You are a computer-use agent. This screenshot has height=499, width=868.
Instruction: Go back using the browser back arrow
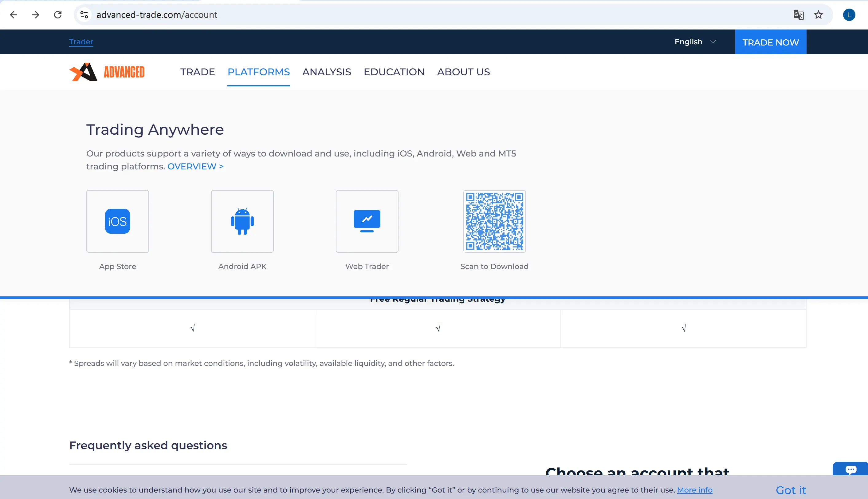tap(14, 15)
